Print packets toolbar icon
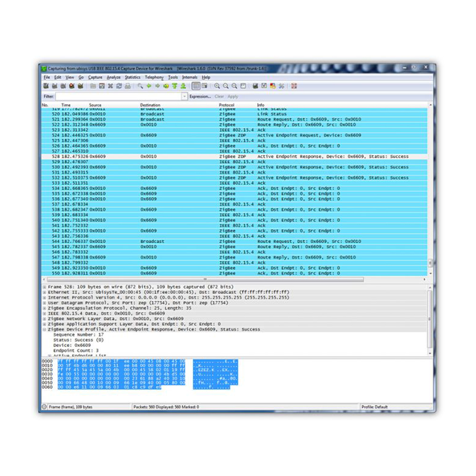Viewport: 476px width, 476px height. (128, 86)
